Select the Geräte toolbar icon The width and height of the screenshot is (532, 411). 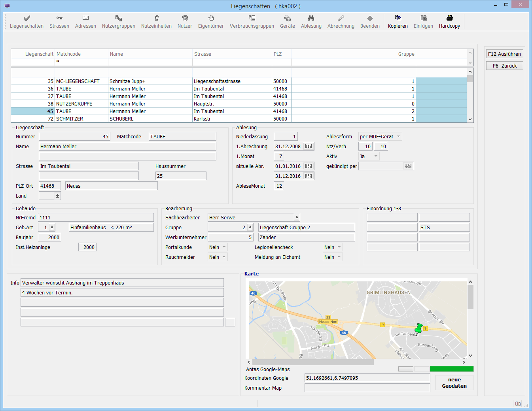(288, 18)
